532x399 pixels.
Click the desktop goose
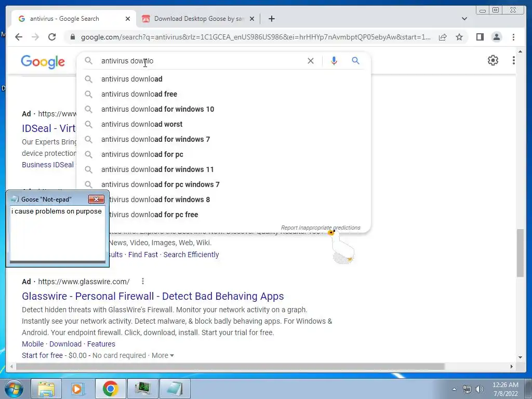[x=342, y=247]
